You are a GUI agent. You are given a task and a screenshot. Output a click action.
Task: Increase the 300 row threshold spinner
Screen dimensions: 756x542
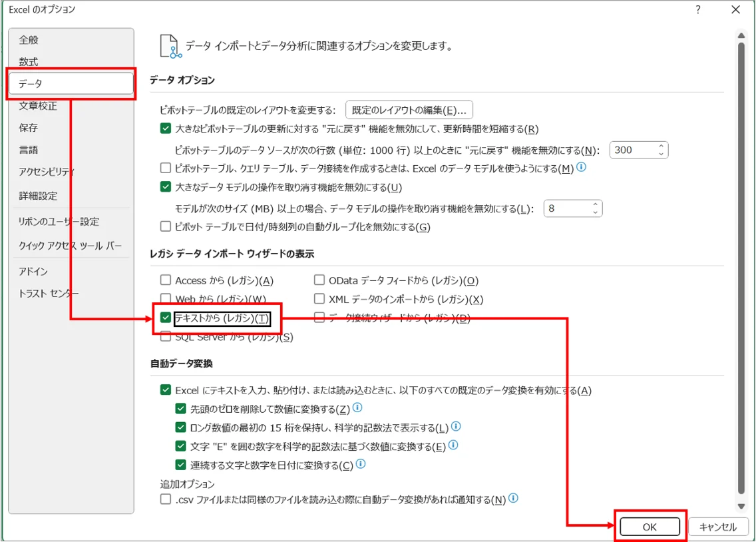[x=661, y=146]
